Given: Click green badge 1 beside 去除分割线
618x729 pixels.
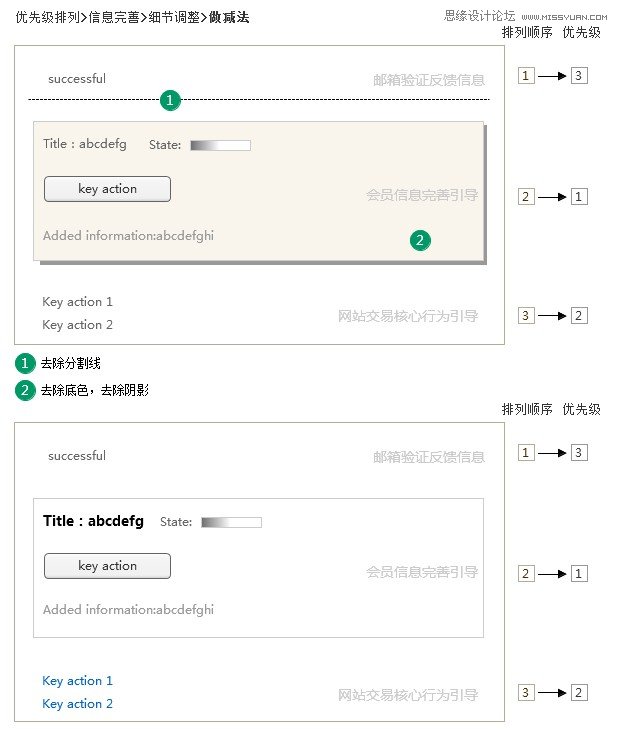Looking at the screenshot, I should click(25, 363).
